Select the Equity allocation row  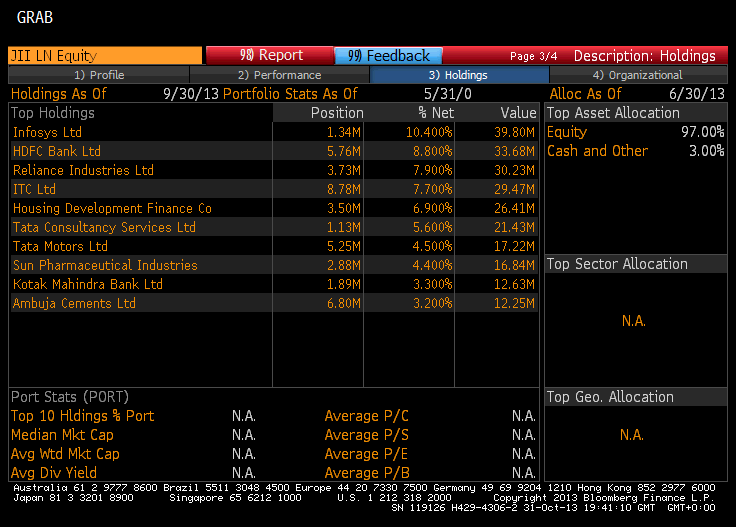pos(636,132)
